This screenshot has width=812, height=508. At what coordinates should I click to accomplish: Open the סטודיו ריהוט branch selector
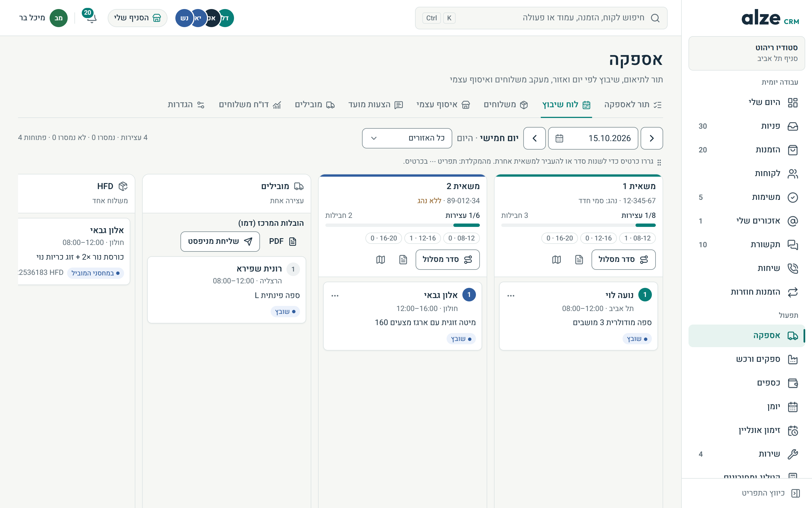coord(747,53)
